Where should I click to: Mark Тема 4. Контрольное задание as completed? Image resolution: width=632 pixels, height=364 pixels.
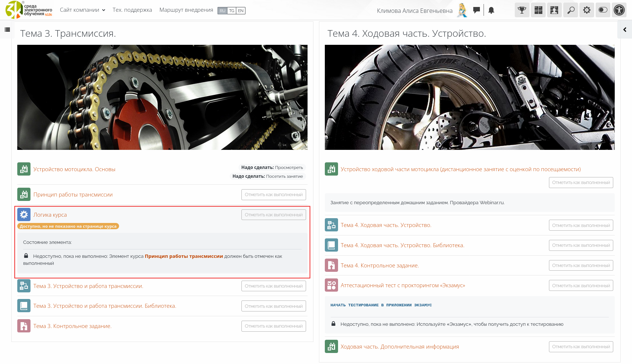click(581, 266)
